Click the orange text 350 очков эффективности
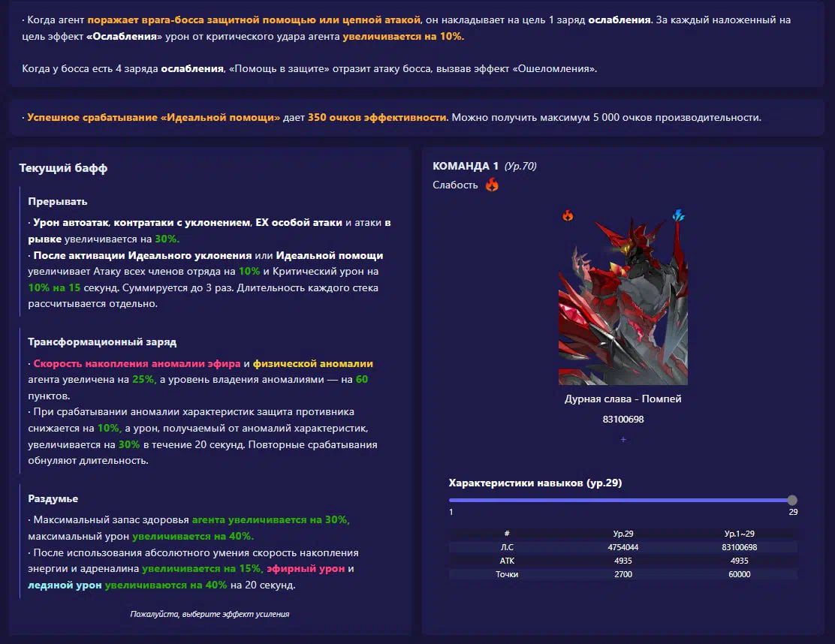This screenshot has height=644, width=835. click(x=377, y=118)
